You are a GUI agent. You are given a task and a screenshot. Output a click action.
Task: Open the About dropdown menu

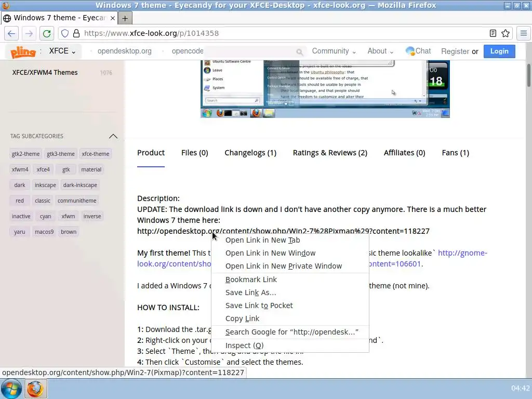point(380,51)
